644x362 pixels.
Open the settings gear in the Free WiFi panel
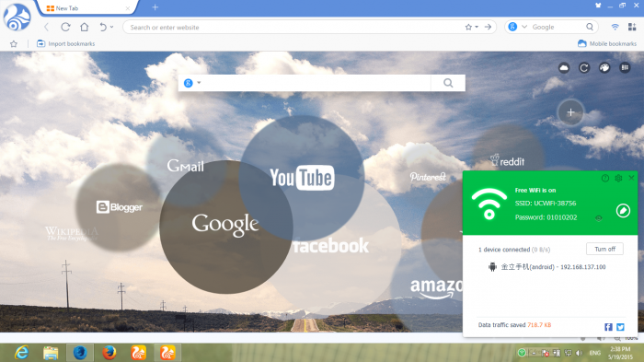pyautogui.click(x=618, y=178)
